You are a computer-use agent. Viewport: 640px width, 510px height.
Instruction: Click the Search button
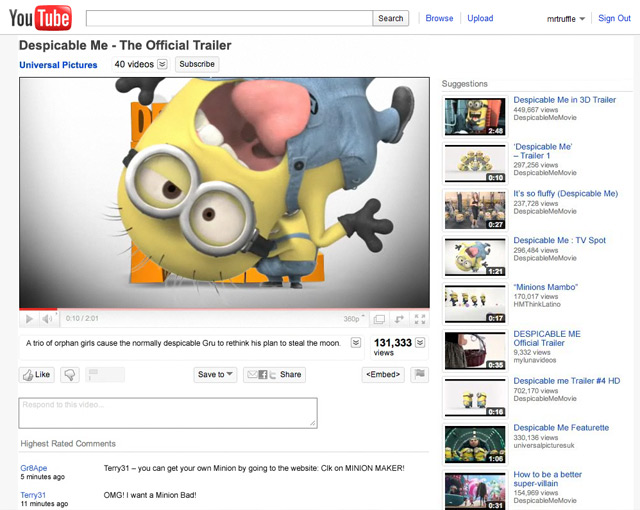click(x=391, y=18)
